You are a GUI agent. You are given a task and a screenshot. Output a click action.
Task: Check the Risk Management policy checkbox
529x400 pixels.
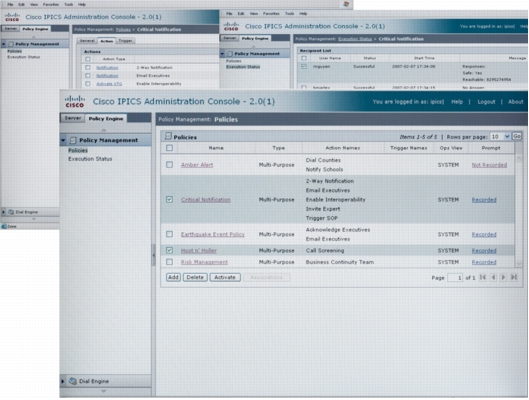point(169,262)
